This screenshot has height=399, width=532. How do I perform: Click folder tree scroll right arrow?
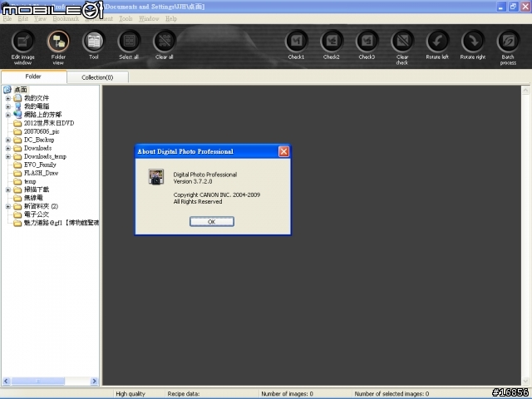coord(94,381)
